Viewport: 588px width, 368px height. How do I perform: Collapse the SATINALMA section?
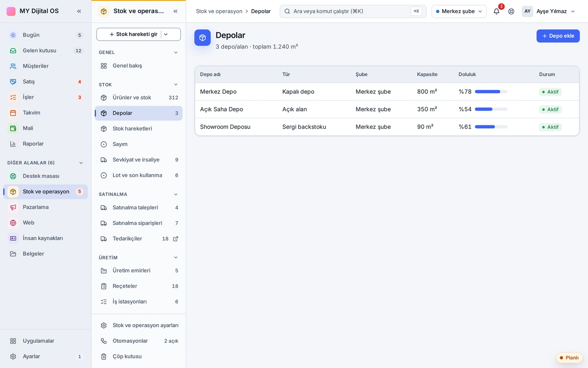[x=176, y=194]
